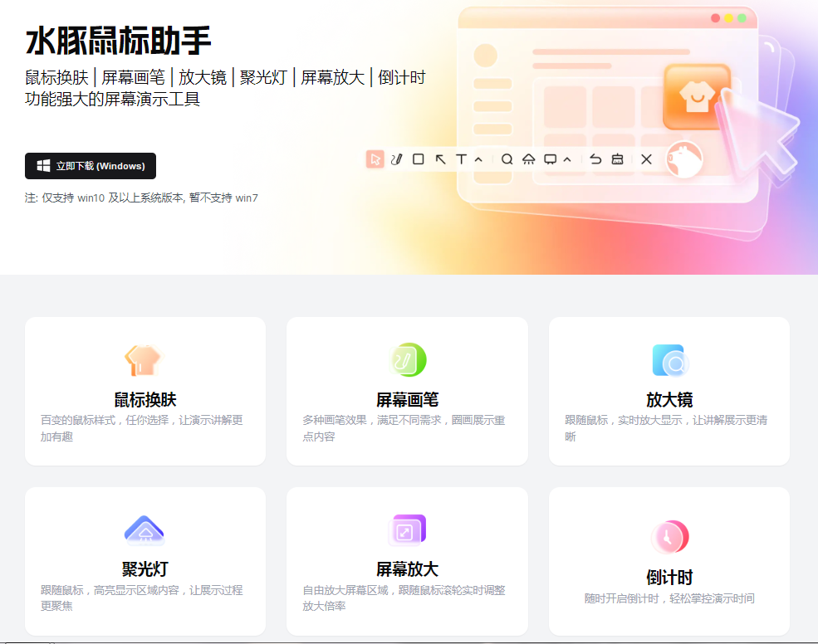Click 立即下载 (Windows) download button
Screen dimensions: 818x644
pos(91,166)
